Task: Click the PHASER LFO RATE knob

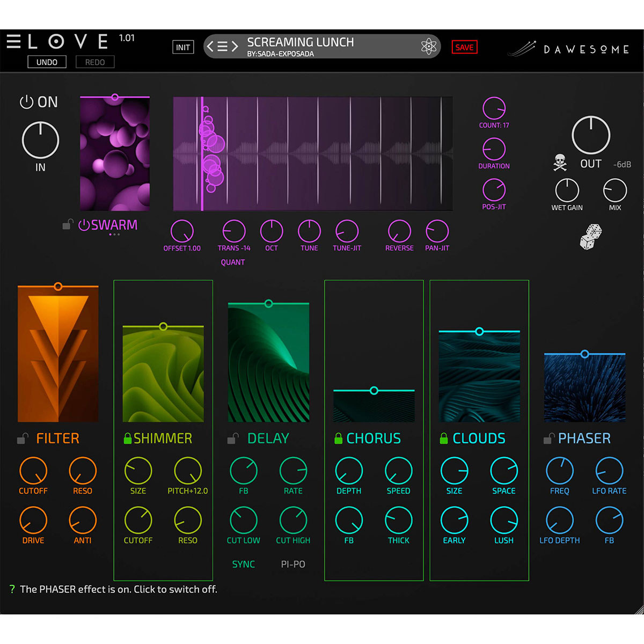Action: coord(609,471)
